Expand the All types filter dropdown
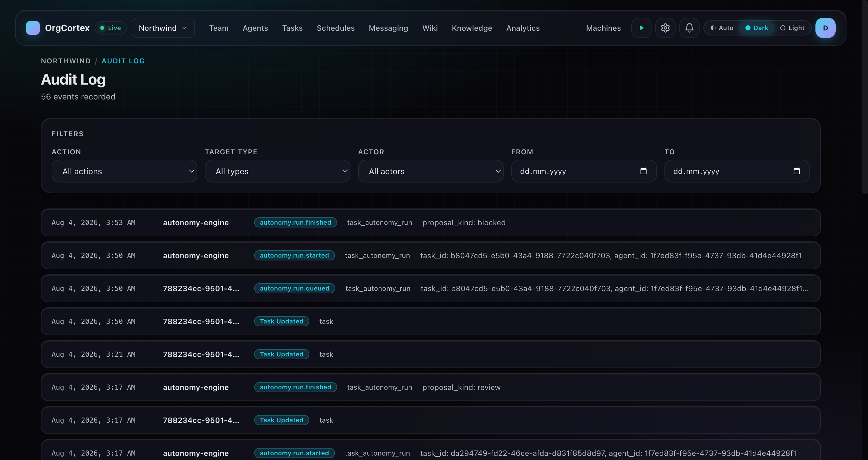The height and width of the screenshot is (460, 868). (277, 171)
